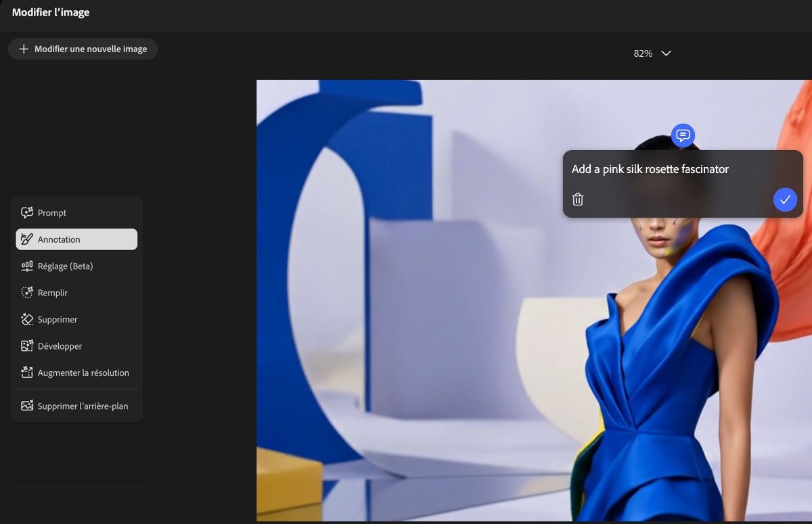Viewport: 812px width, 524px height.
Task: Select the Annotation label in tool list
Action: tap(59, 239)
